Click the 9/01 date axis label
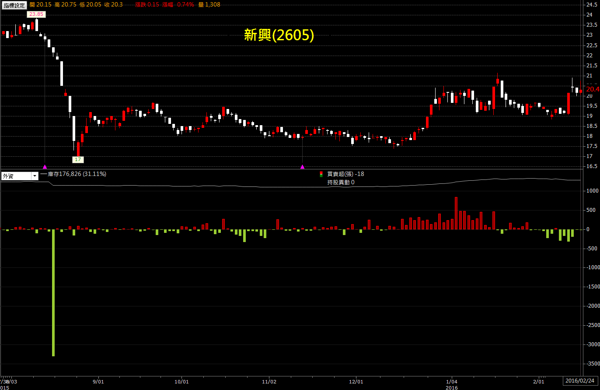 (x=98, y=382)
